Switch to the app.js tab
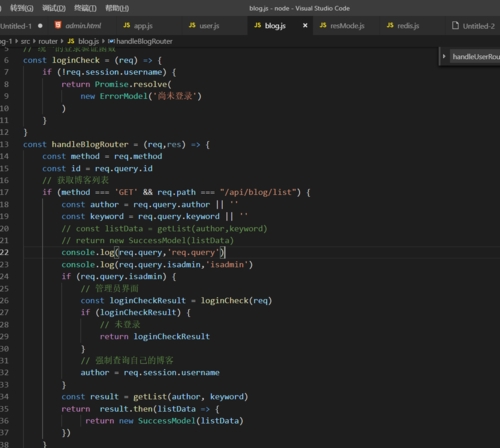The image size is (500, 448). [x=143, y=26]
